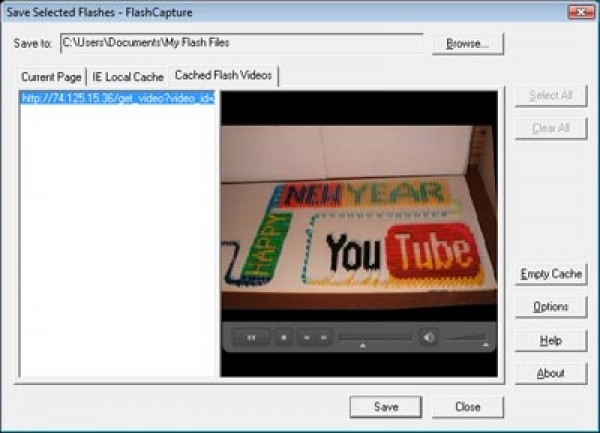
Task: Click the YouTube video preview image
Action: point(359,216)
